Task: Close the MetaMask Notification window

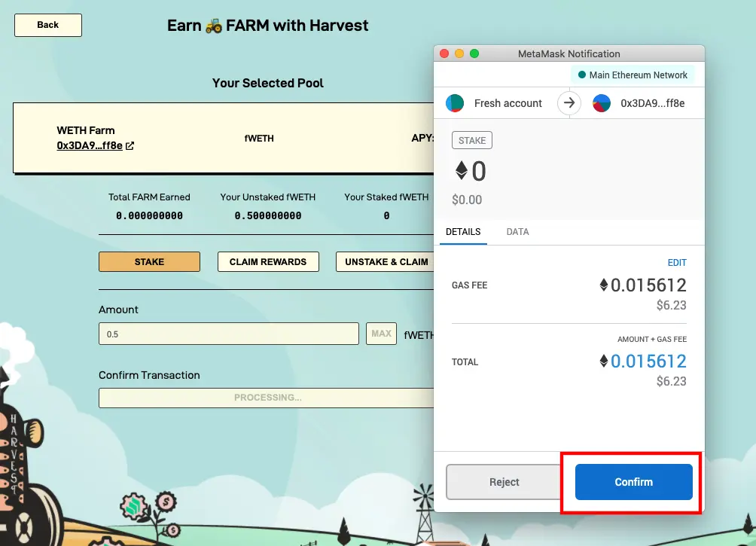Action: (x=444, y=53)
